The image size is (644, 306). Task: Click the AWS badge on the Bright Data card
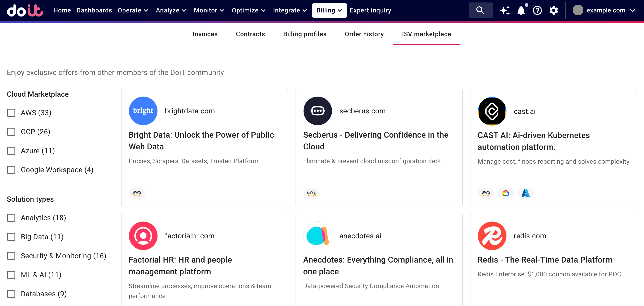137,193
